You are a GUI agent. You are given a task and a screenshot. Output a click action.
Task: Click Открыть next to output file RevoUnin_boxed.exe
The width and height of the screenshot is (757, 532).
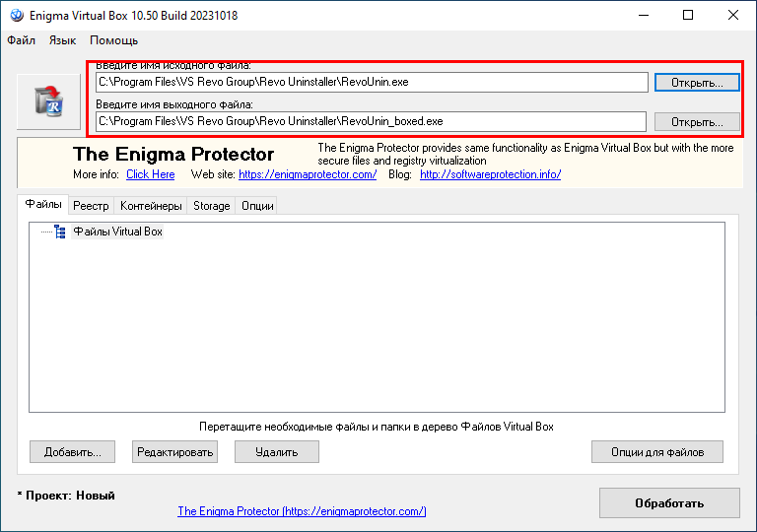pos(697,122)
